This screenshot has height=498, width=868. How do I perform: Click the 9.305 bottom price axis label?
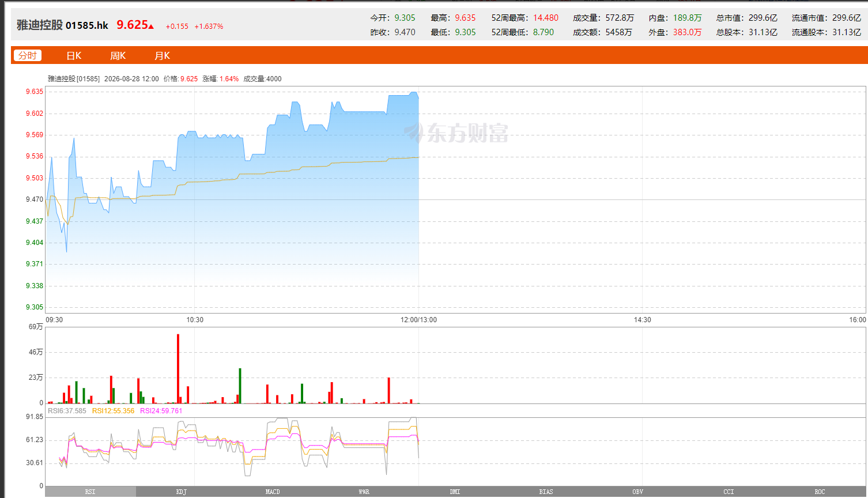coord(35,307)
